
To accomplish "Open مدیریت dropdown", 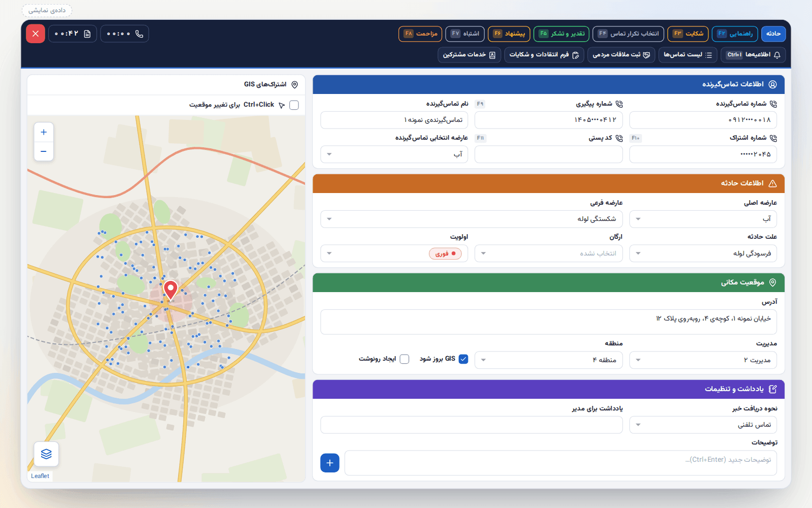I will click(703, 360).
